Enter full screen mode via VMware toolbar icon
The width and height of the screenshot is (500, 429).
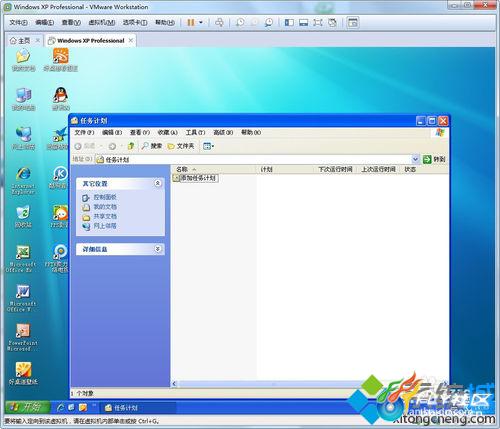(x=318, y=23)
